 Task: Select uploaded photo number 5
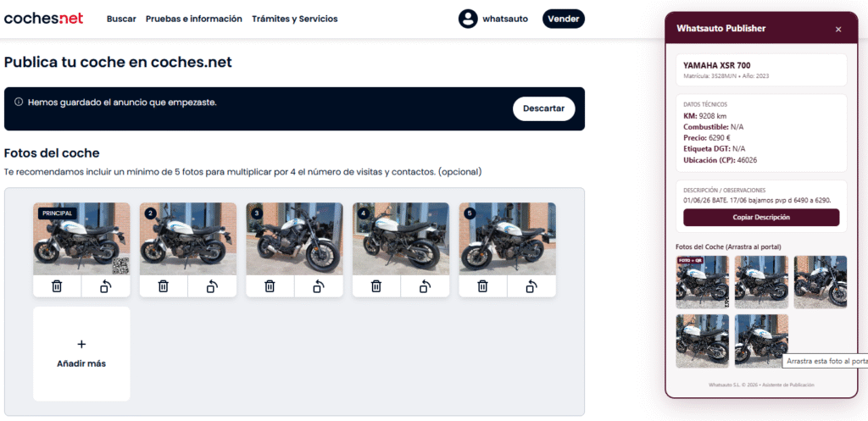507,239
